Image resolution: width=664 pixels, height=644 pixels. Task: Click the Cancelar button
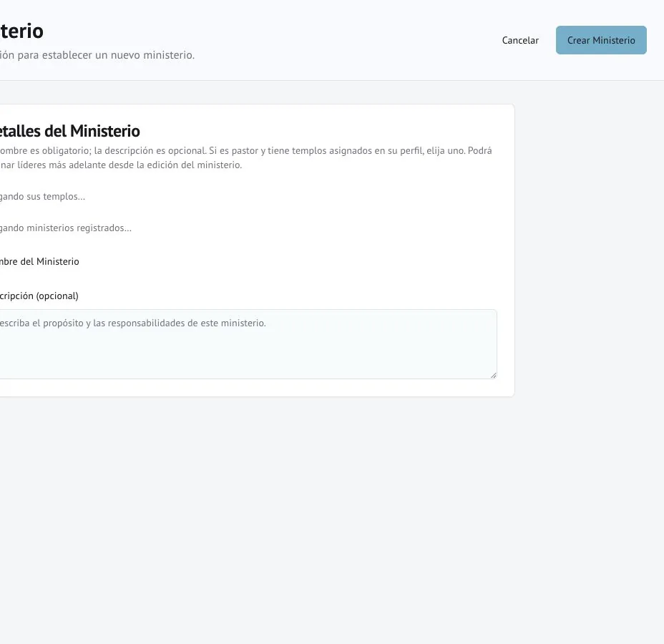pyautogui.click(x=520, y=40)
